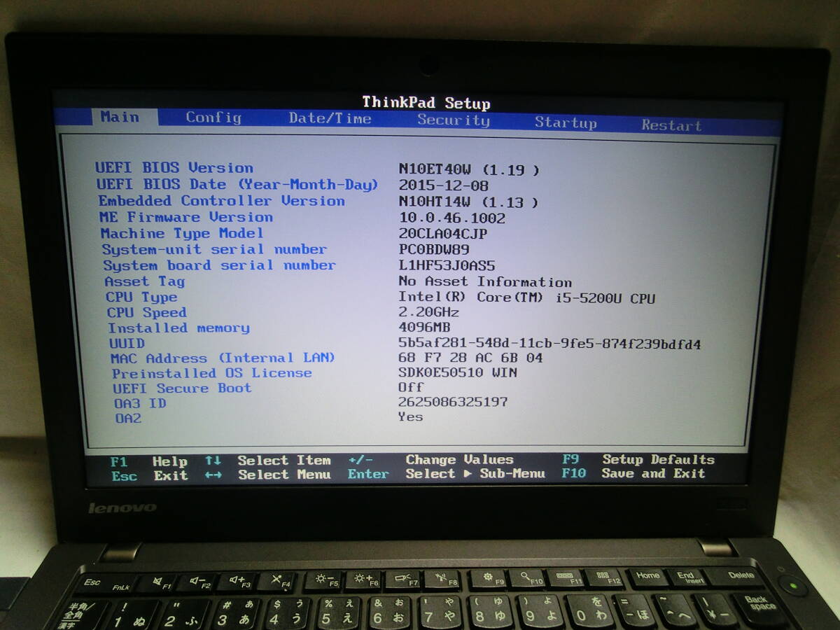Click the ME Firmware Version label
Viewport: 840px width, 630px height.
click(x=186, y=217)
